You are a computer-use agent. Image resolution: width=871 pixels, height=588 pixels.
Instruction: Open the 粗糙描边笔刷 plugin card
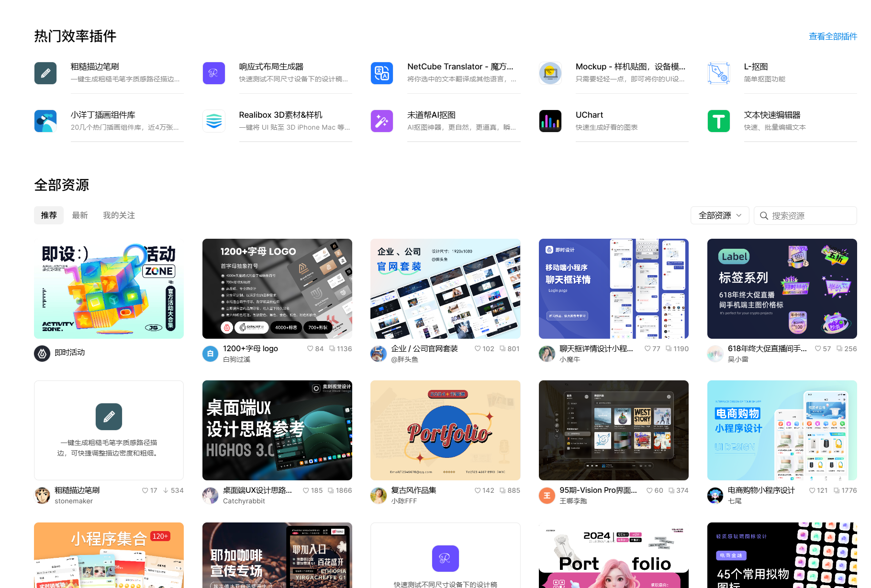point(109,430)
